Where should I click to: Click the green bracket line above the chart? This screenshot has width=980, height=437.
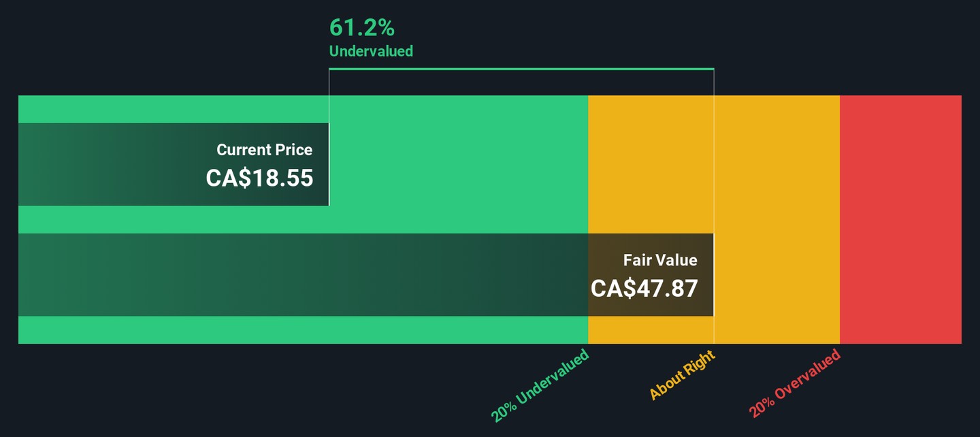pyautogui.click(x=521, y=69)
